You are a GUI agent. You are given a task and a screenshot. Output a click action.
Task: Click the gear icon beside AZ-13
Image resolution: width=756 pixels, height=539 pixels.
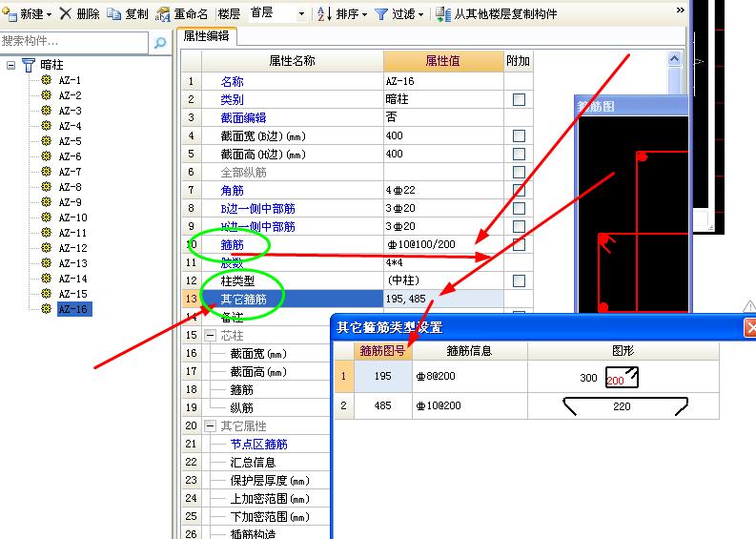(x=47, y=263)
